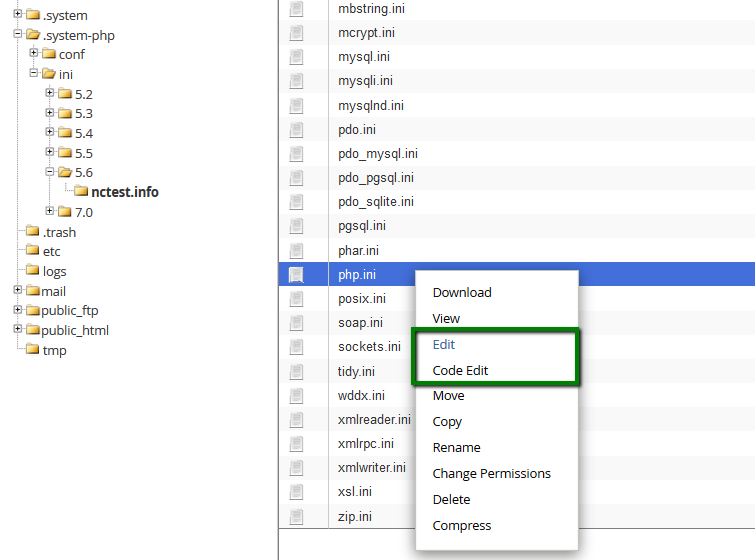
Task: Select the pgsql.ini file name
Action: (x=362, y=226)
